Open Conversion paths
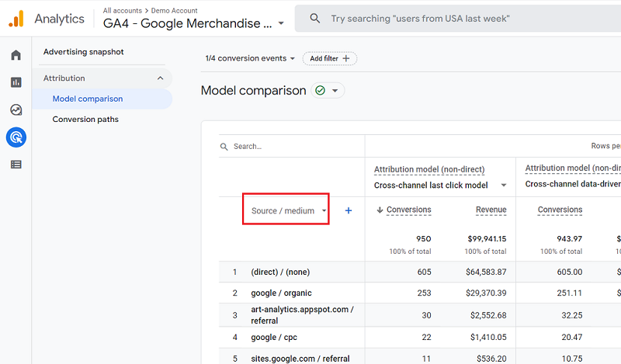 85,120
